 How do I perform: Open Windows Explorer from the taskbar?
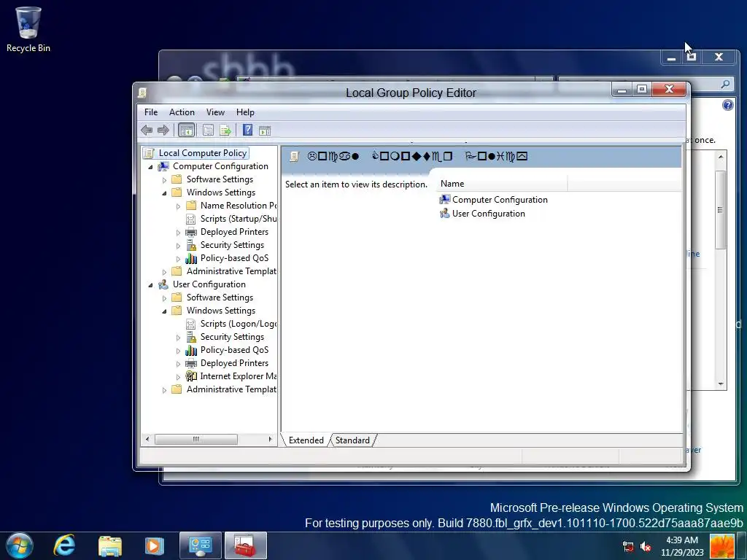[x=110, y=546]
